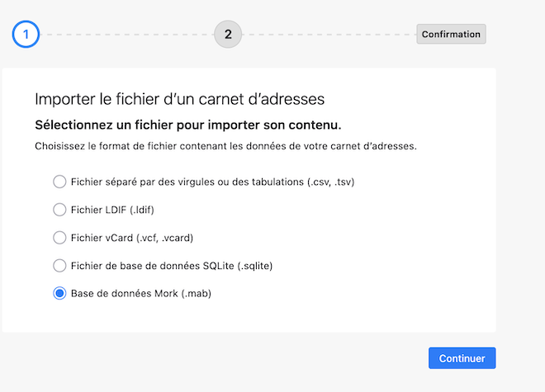Click the Continuer button

(462, 358)
